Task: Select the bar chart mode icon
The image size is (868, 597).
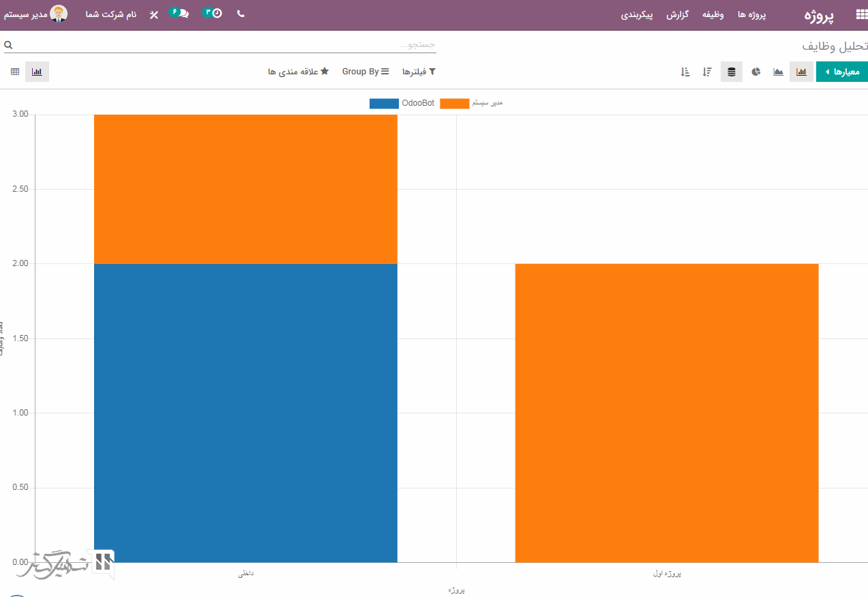Action: point(802,72)
